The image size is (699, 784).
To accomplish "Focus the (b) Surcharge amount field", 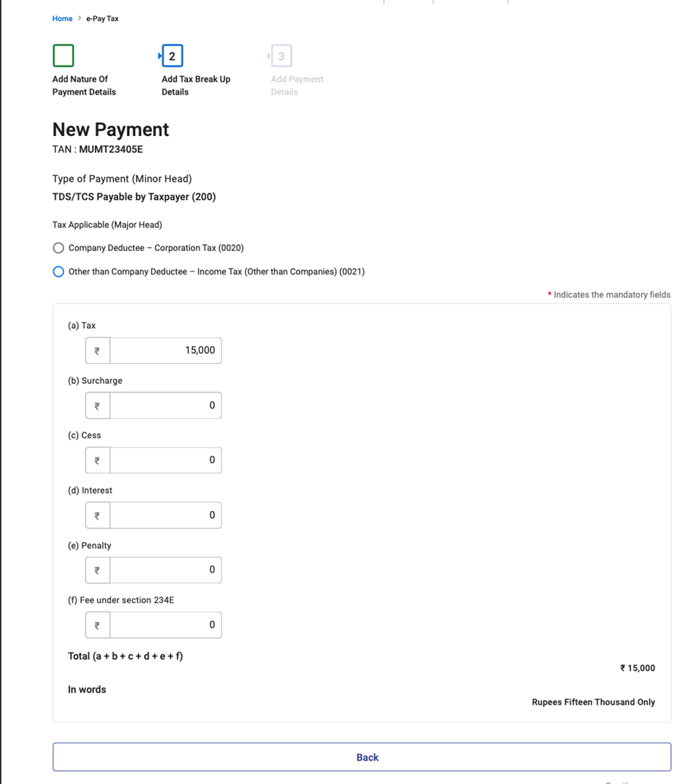I will point(165,405).
